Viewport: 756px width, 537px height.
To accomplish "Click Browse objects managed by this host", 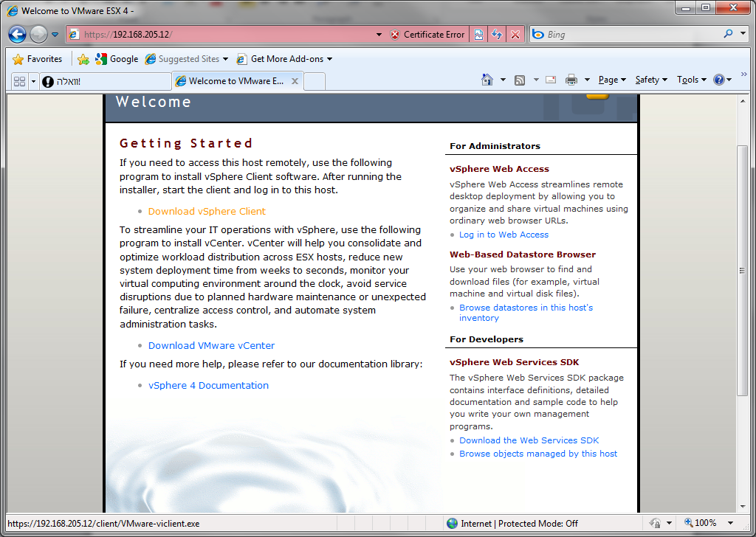I will coord(538,454).
